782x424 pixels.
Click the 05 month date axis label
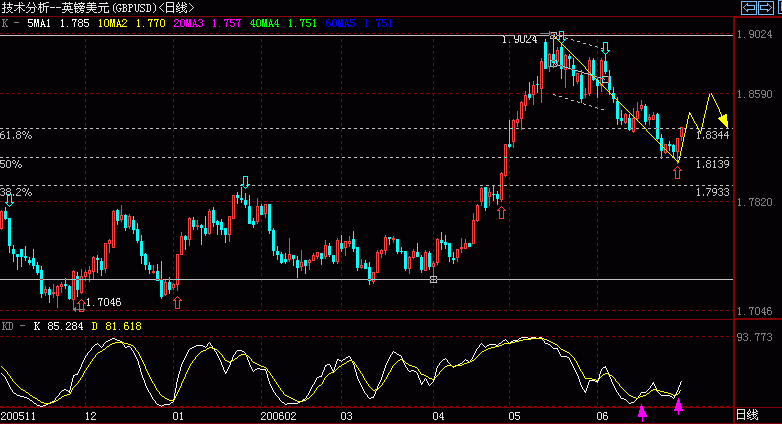[x=514, y=416]
